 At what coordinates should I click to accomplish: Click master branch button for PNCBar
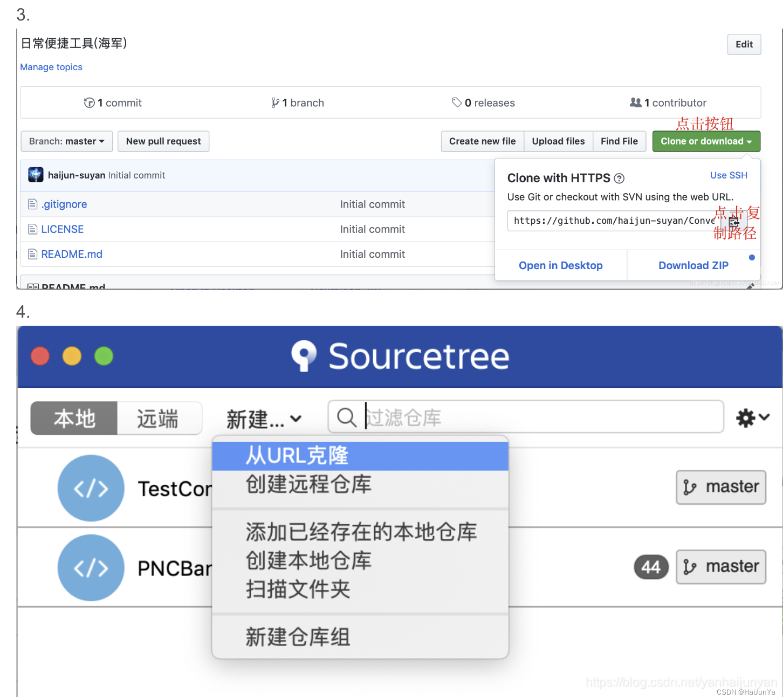point(721,567)
